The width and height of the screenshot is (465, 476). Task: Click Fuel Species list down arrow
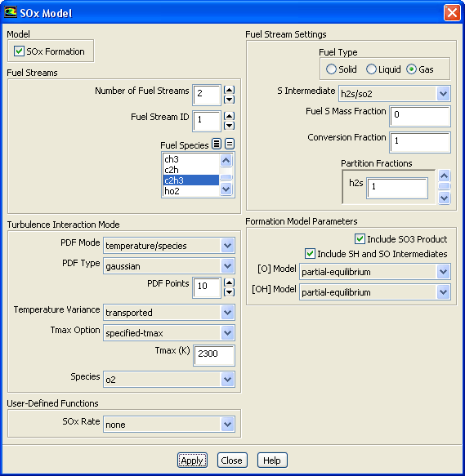226,189
